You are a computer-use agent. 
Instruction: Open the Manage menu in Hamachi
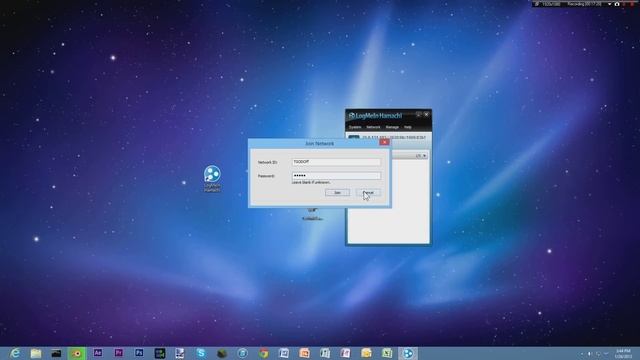[392, 127]
